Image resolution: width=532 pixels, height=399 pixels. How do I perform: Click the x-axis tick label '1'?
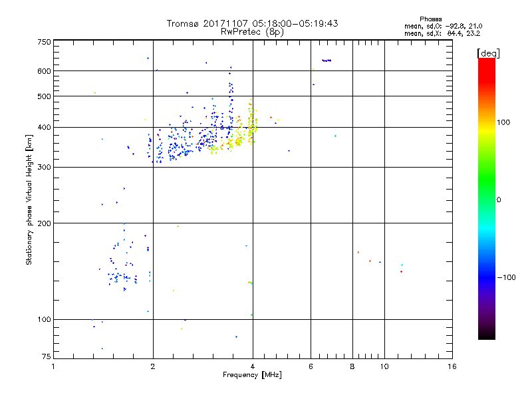(53, 366)
